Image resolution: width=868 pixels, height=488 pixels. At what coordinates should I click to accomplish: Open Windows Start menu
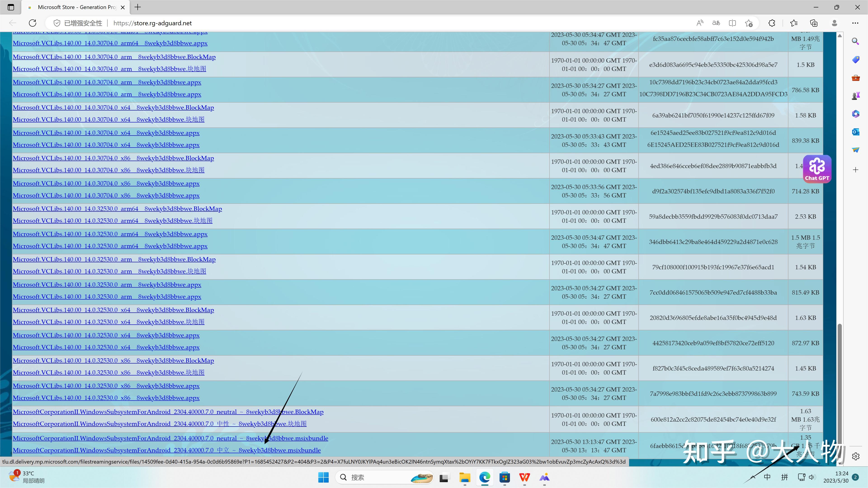[323, 477]
